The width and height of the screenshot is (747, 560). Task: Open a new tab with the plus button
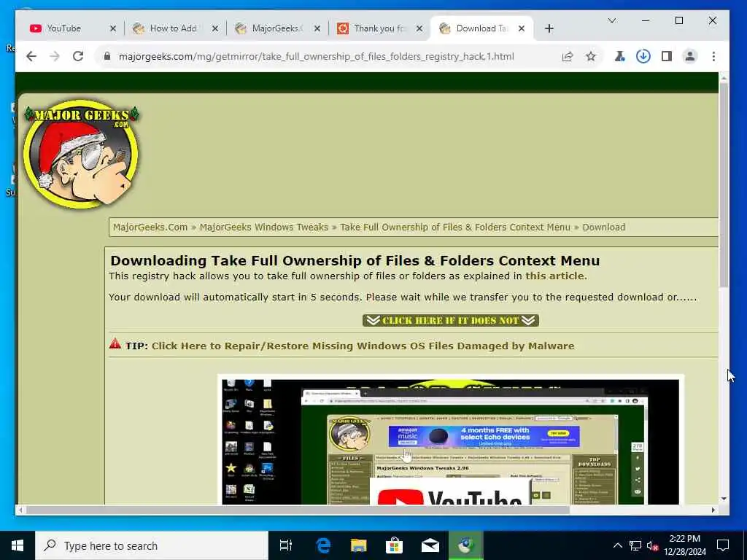pos(549,28)
